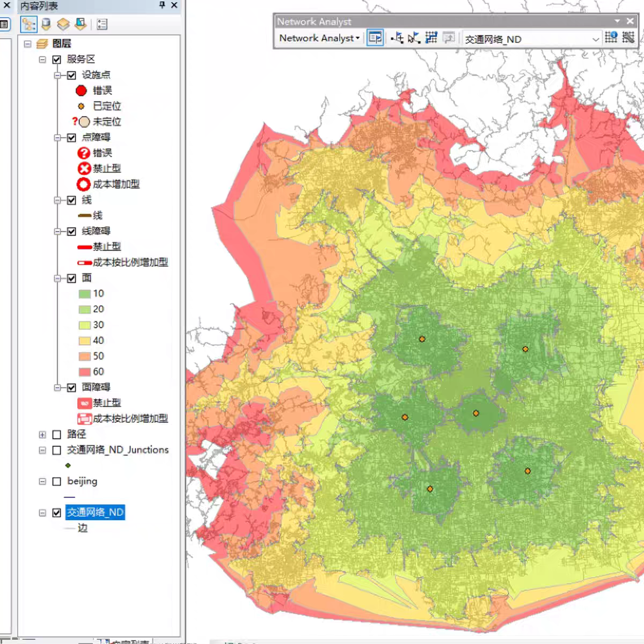Select the Create Network Location tool
The width and height of the screenshot is (644, 644).
397,38
